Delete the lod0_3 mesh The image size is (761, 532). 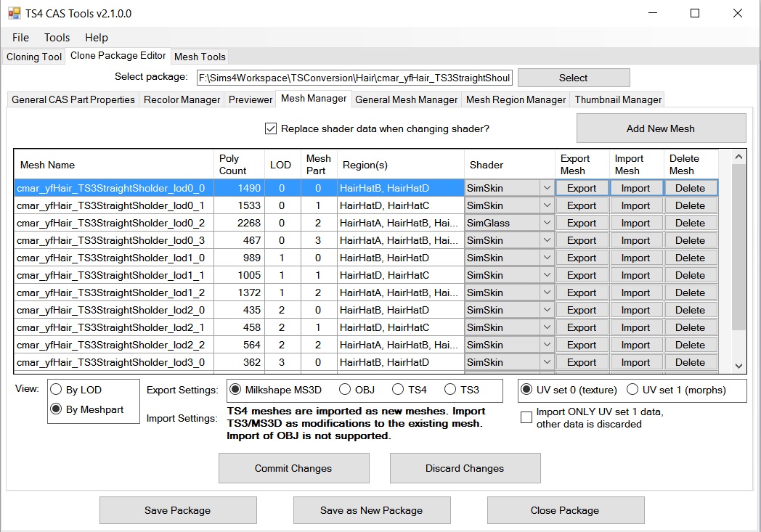click(690, 240)
